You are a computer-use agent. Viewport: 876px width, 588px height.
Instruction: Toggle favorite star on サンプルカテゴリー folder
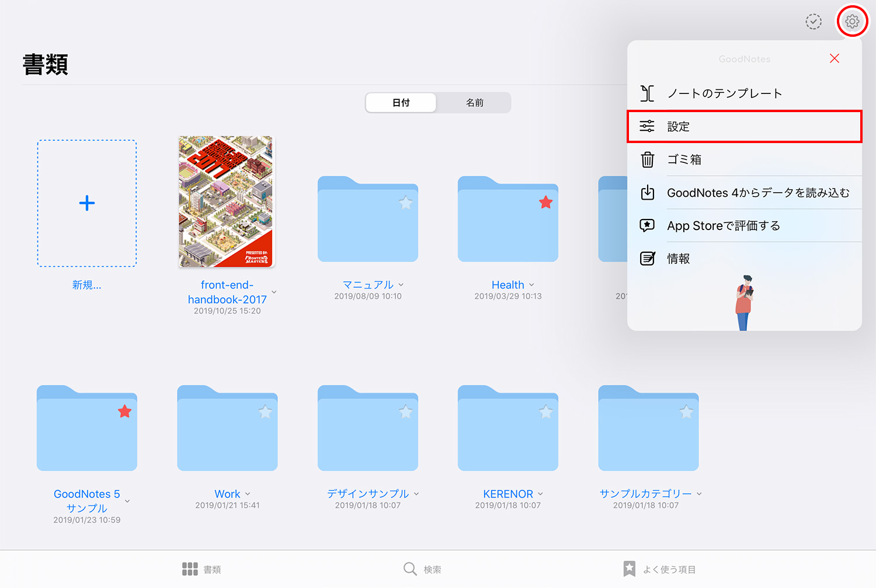pyautogui.click(x=686, y=412)
